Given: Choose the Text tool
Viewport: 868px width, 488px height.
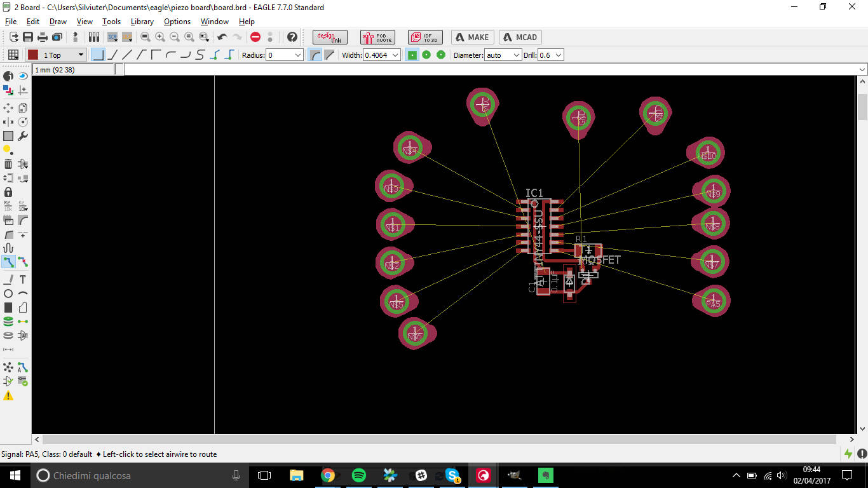Looking at the screenshot, I should point(23,280).
